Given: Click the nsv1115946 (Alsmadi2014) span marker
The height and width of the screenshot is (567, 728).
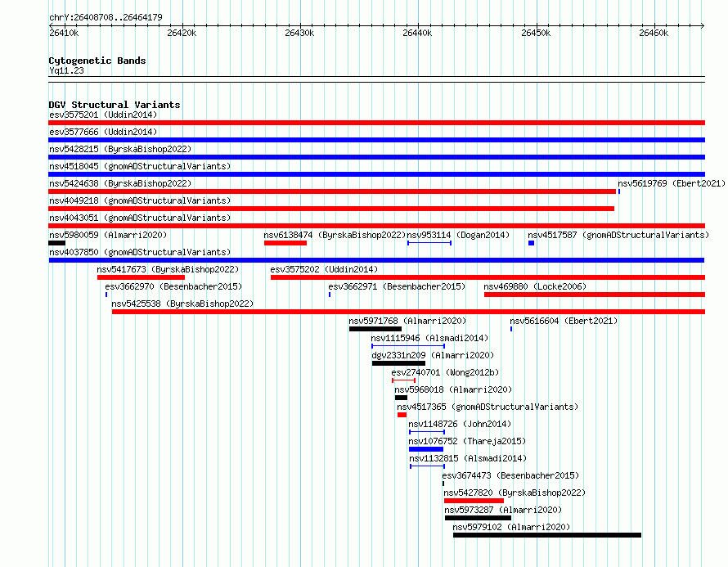Looking at the screenshot, I should click(408, 346).
